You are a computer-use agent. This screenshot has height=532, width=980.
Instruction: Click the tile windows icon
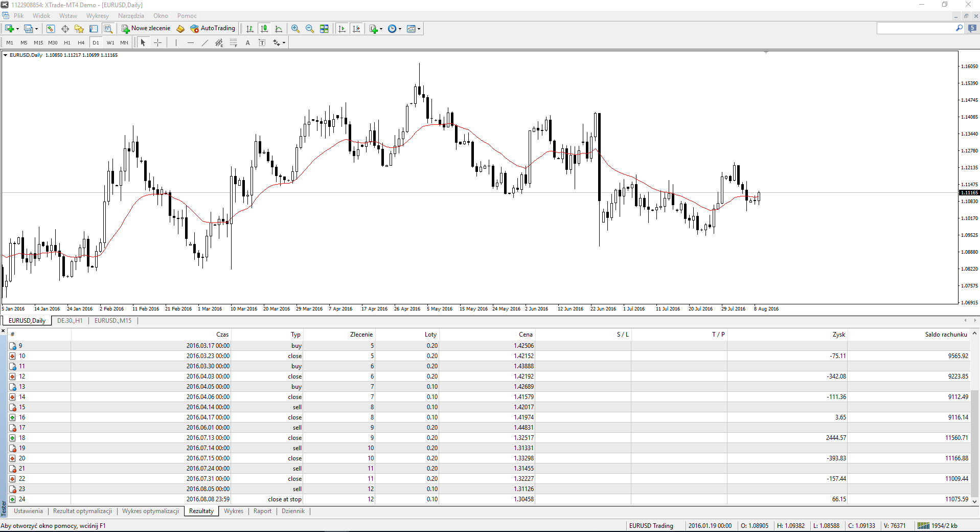pos(324,29)
